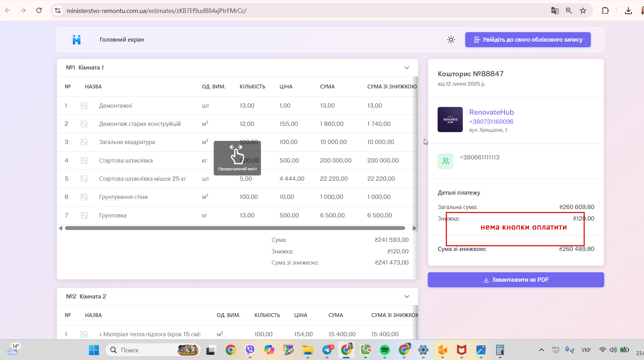Click the login button labeled Увійдіть до свого облікового запису

click(528, 40)
